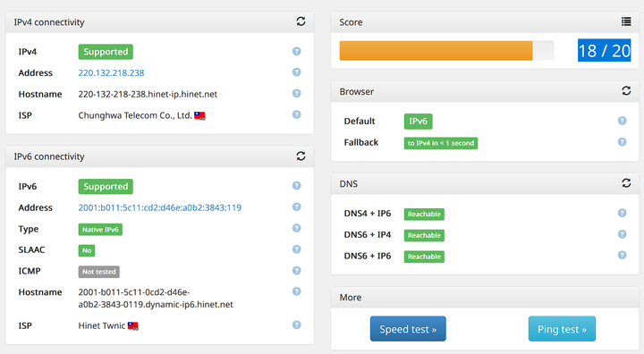Select the highlighted 18 / 20 score
The image size is (644, 354).
[x=604, y=51]
